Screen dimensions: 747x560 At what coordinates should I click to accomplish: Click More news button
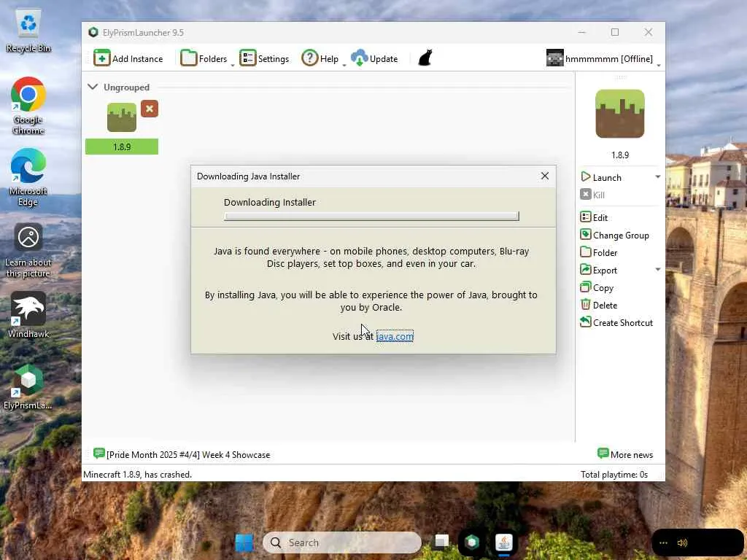(624, 454)
